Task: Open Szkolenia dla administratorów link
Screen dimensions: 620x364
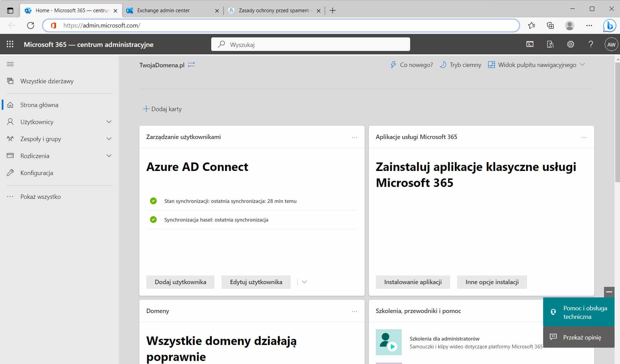Action: click(445, 339)
